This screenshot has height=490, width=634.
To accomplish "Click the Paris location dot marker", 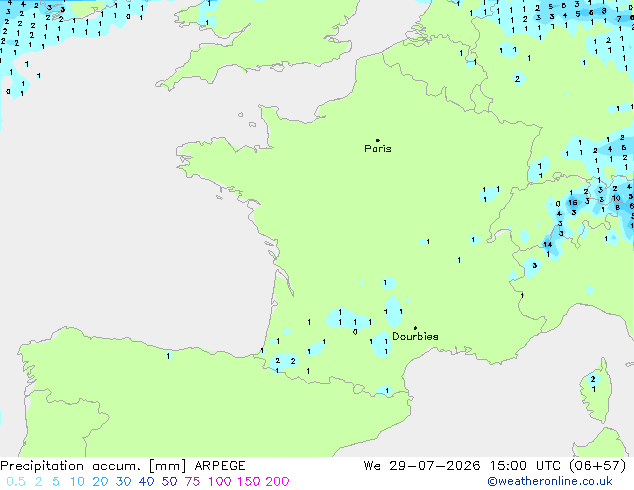I will (x=378, y=140).
